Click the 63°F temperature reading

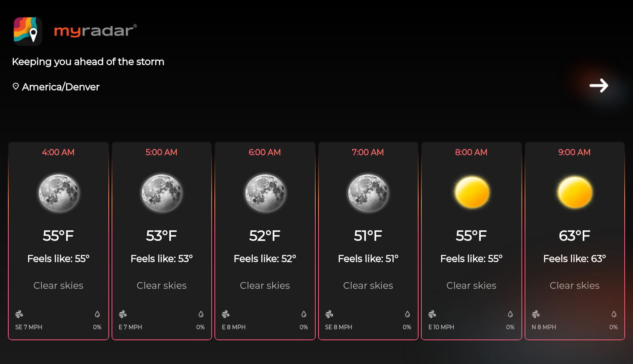point(574,236)
